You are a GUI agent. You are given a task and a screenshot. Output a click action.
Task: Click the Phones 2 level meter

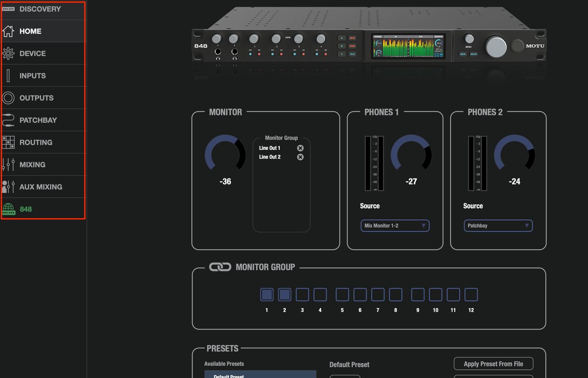(x=478, y=163)
